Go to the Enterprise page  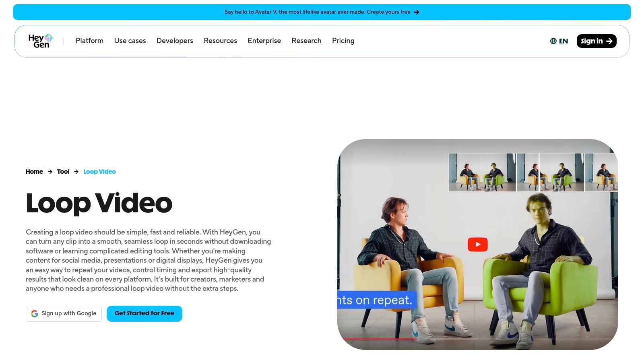click(x=264, y=41)
